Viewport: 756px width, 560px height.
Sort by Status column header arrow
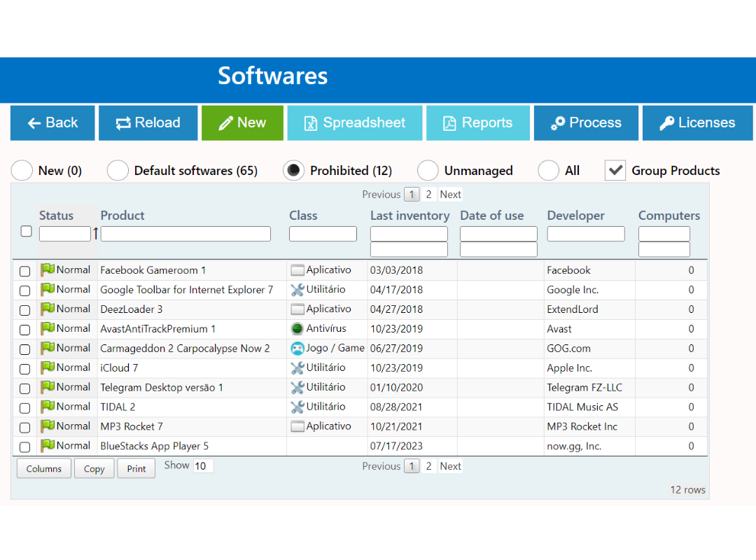pos(96,234)
